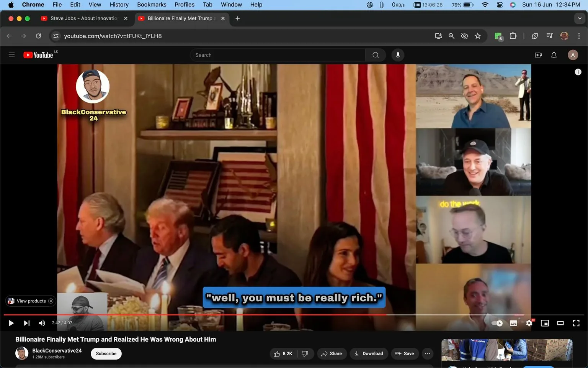Viewport: 588px width, 368px height.
Task: Open YouTube notifications bell
Action: [x=554, y=55]
